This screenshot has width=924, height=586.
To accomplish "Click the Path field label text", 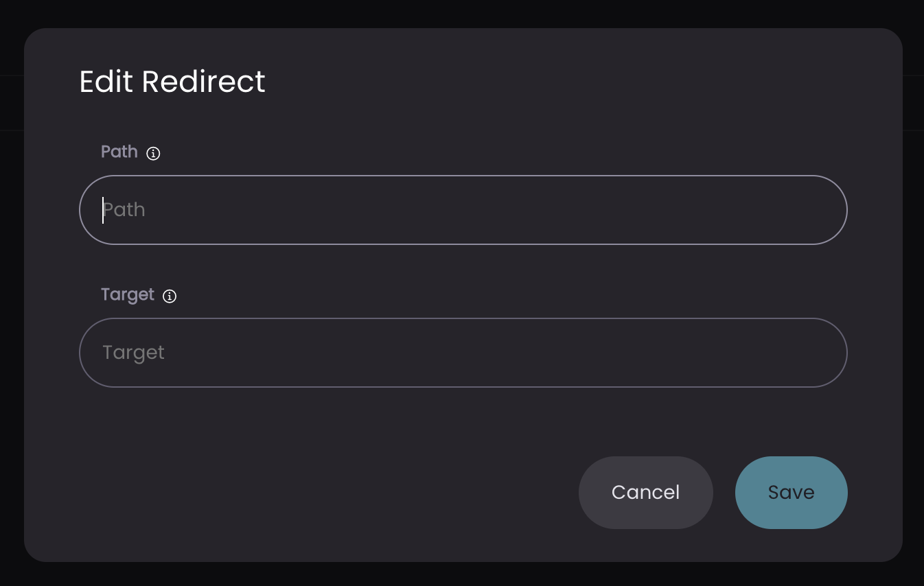I will click(119, 152).
